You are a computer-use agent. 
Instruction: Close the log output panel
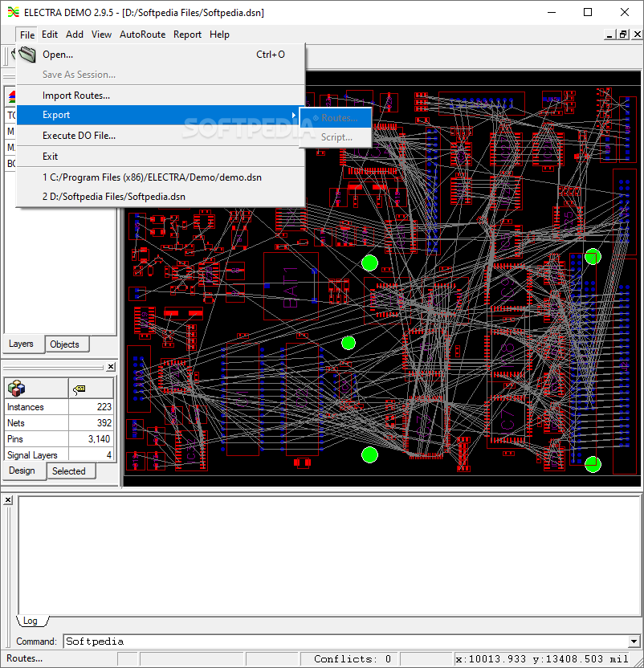click(8, 499)
